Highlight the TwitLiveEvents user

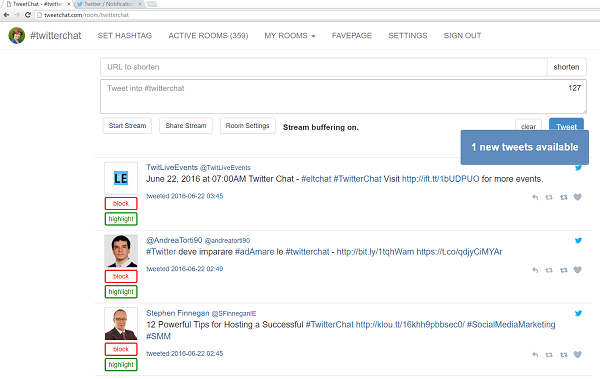pyautogui.click(x=121, y=219)
